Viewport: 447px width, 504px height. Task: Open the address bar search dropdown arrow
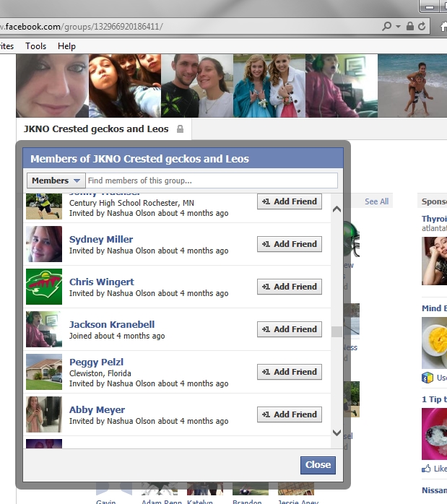click(398, 27)
